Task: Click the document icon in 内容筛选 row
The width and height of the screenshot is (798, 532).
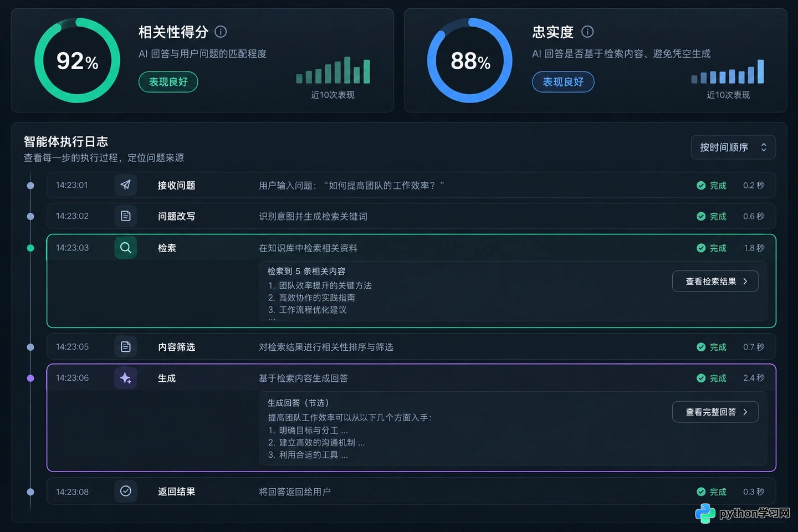Action: tap(126, 347)
